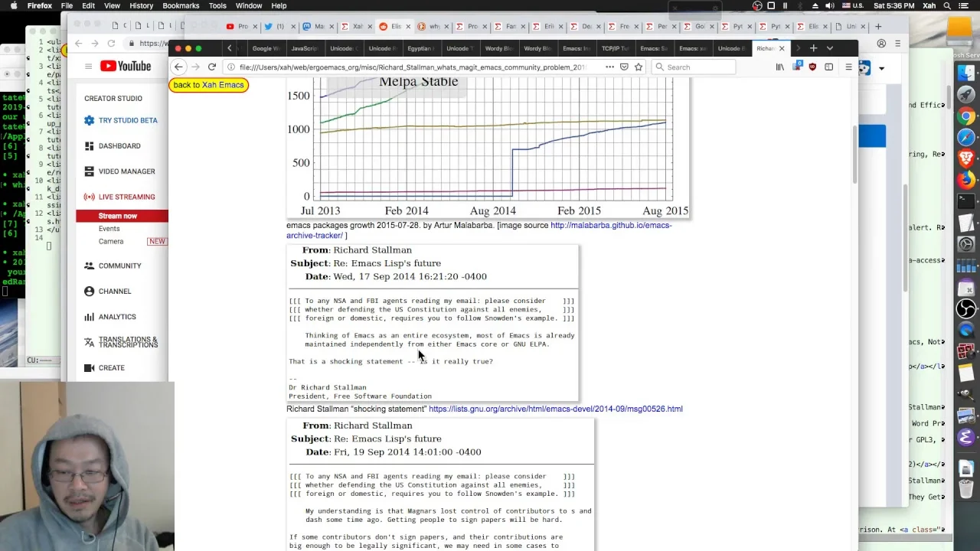Viewport: 980px width, 551px height.
Task: Toggle the Firefox sidebar view icon
Action: (829, 67)
